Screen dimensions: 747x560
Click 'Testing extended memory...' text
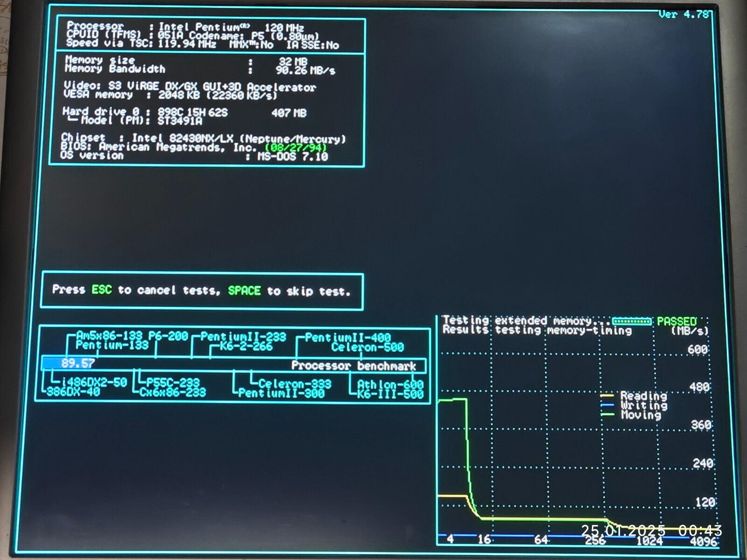(x=526, y=321)
